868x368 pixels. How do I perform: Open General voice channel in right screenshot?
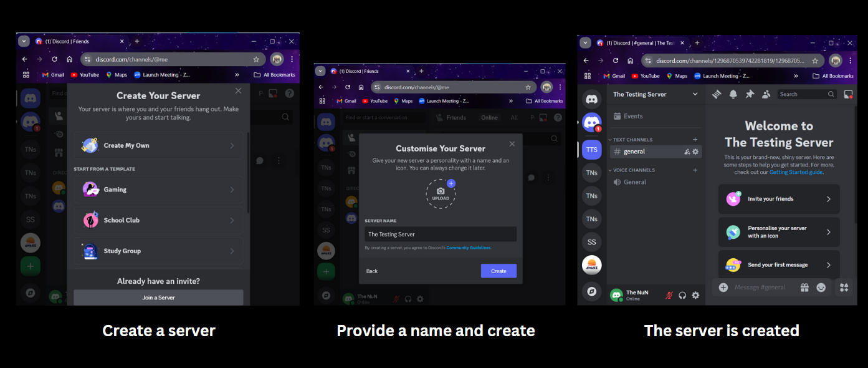(656, 182)
